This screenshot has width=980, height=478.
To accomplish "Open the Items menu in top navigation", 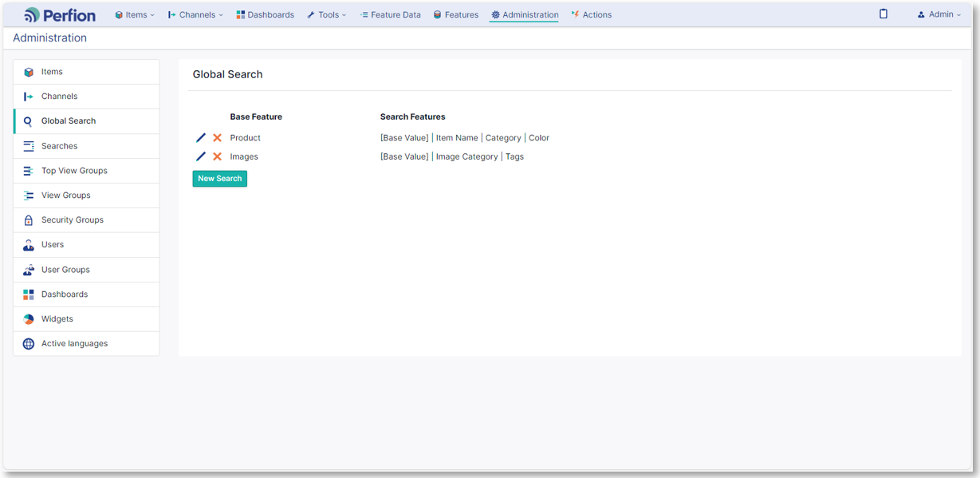I will tap(135, 14).
